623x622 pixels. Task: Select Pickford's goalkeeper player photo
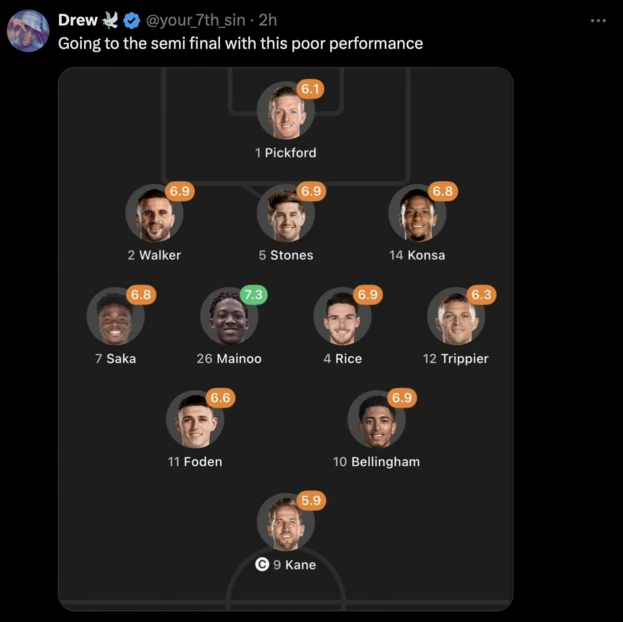[x=285, y=113]
